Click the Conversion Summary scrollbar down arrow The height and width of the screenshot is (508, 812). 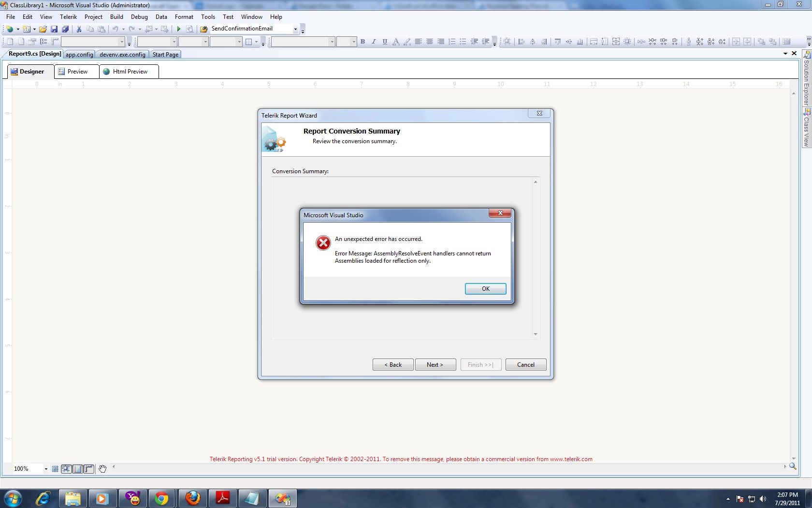[x=536, y=334]
